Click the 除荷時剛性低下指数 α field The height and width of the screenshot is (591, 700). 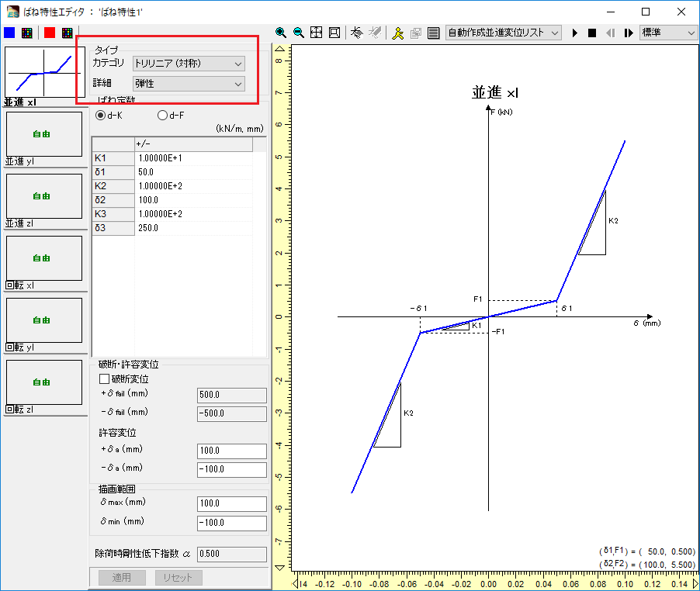pos(232,555)
